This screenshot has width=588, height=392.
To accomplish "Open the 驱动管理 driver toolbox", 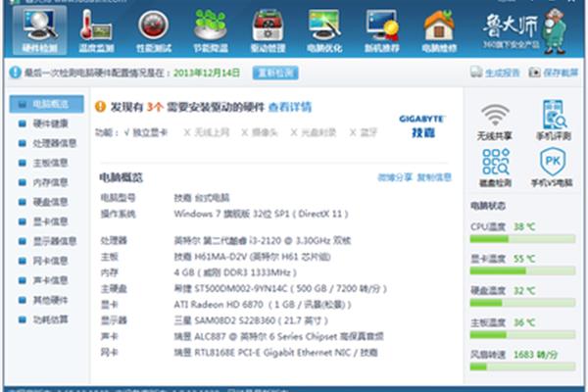I will [268, 30].
